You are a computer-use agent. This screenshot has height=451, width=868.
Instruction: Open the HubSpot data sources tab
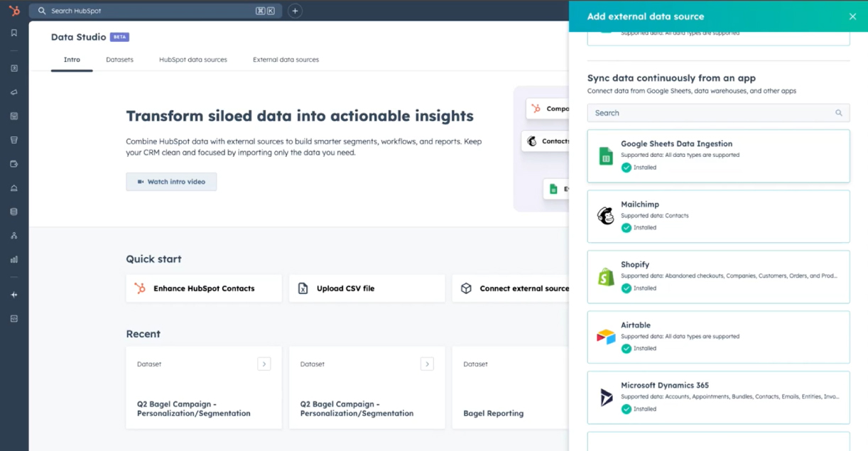[x=193, y=60]
